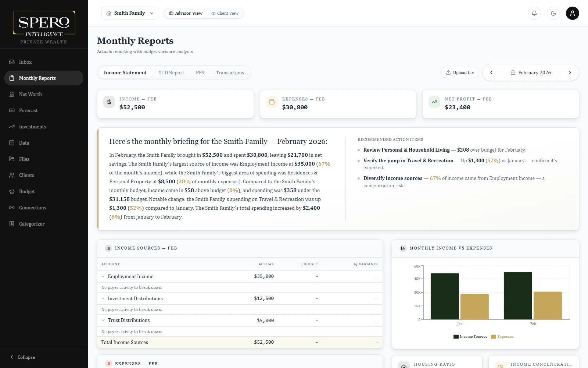Switch to the PFS tab
588x368 pixels.
point(200,72)
